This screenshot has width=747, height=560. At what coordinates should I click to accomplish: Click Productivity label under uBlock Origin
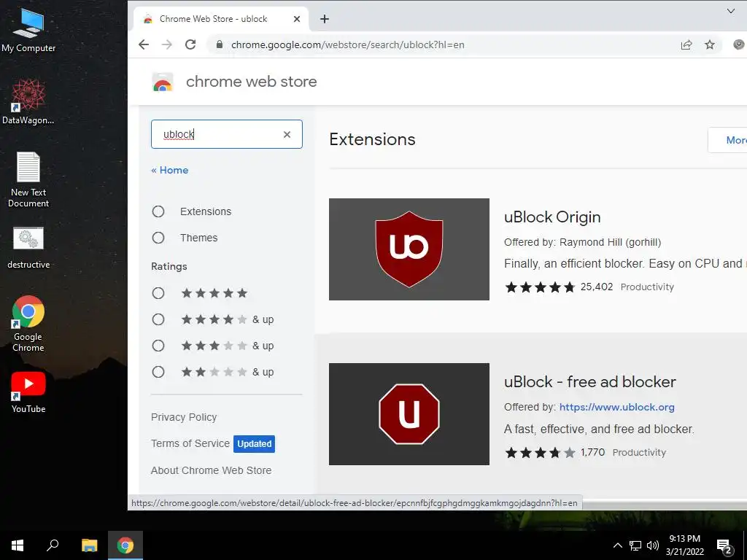click(x=647, y=287)
